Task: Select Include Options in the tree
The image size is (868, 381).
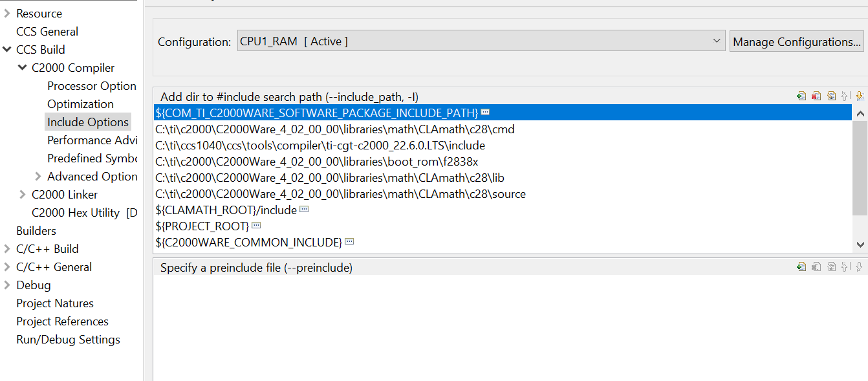Action: 88,122
